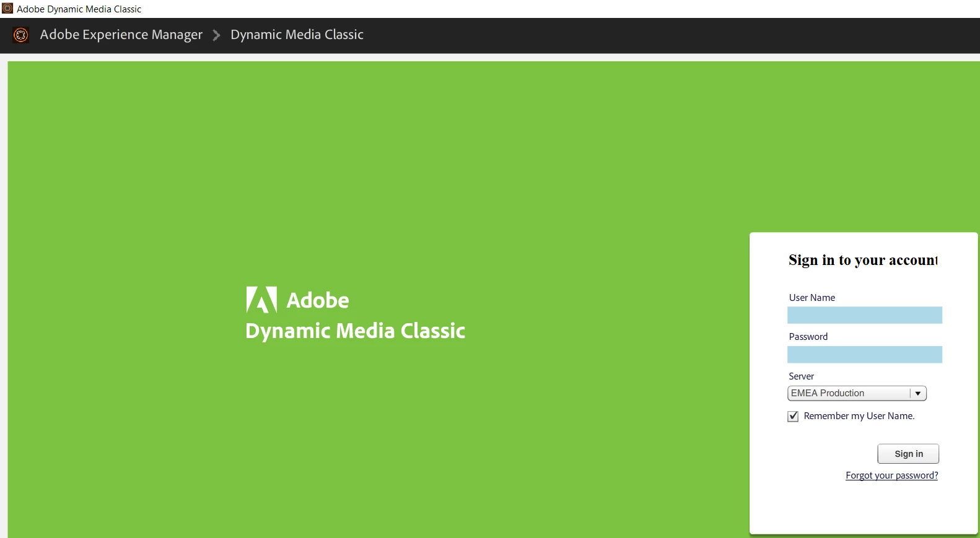Toggle the Remember my User Name checkbox
Screen dimensions: 980x538
(793, 416)
